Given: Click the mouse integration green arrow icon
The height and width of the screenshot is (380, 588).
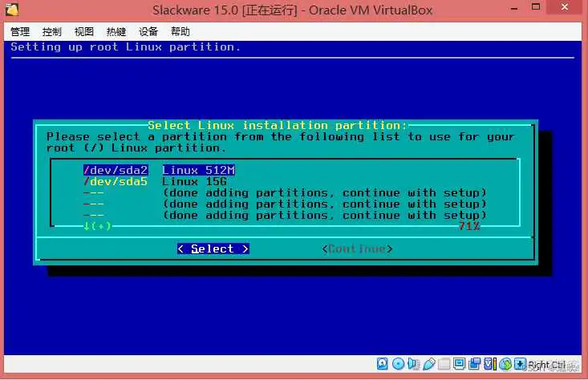Looking at the screenshot, I should coord(505,363).
